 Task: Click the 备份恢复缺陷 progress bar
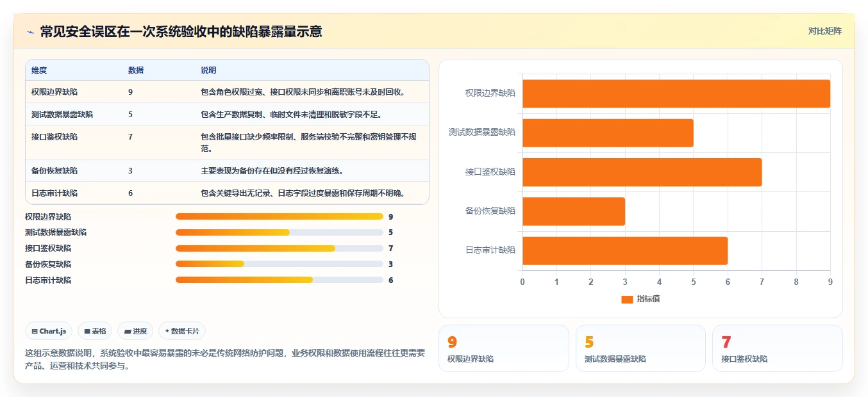280,264
